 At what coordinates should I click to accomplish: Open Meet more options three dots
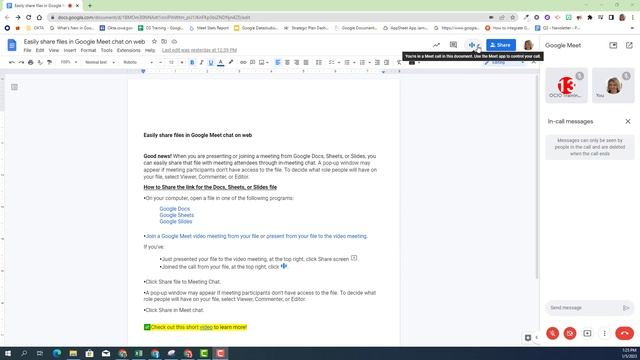(604, 333)
